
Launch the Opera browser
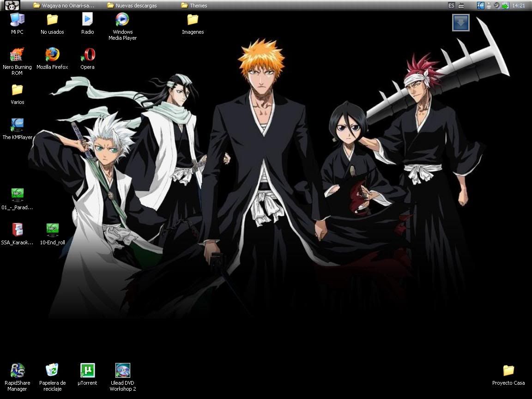click(x=88, y=58)
